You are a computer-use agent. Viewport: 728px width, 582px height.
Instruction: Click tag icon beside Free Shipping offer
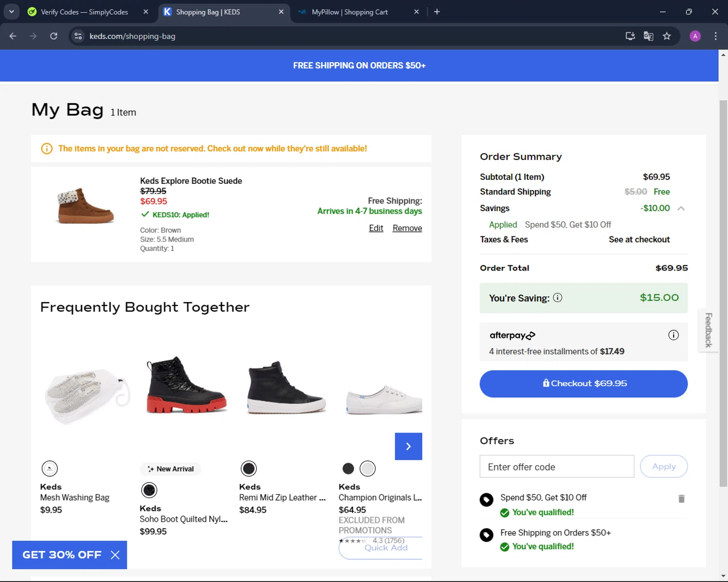coord(486,534)
